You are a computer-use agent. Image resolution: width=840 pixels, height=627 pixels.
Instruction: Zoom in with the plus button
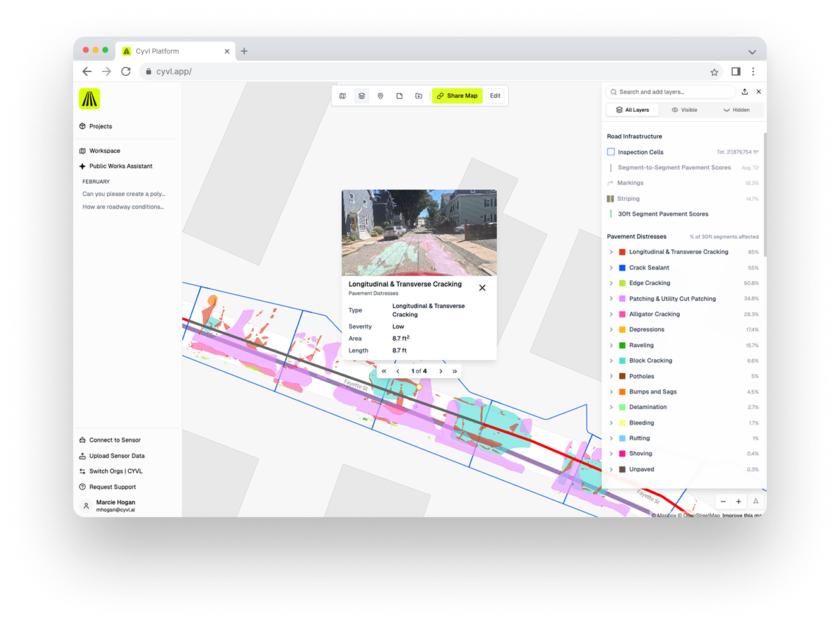738,502
